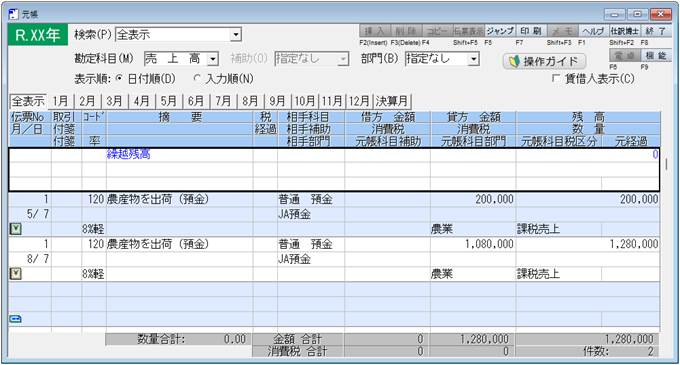Open the 操作ガイド guide
Screen dimensions: 680x365
tap(544, 61)
